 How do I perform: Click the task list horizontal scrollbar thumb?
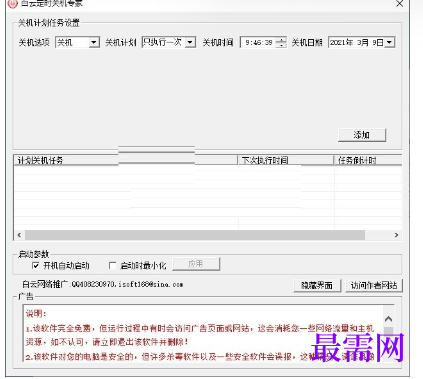tap(195, 235)
